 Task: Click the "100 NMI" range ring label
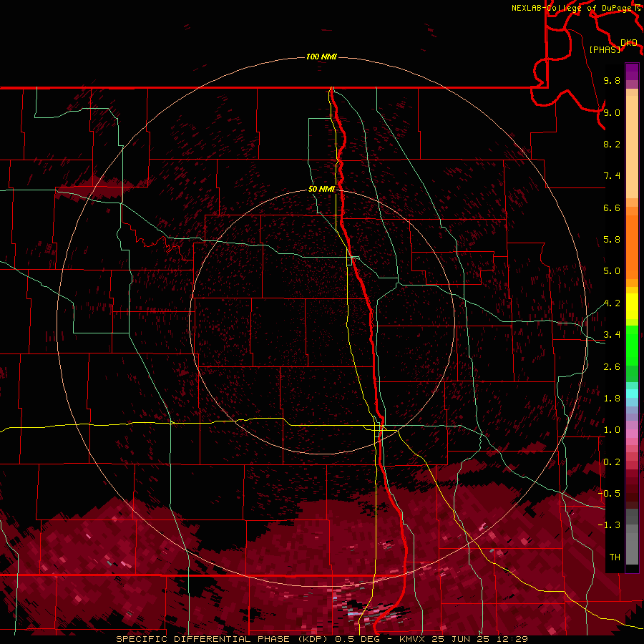(321, 57)
